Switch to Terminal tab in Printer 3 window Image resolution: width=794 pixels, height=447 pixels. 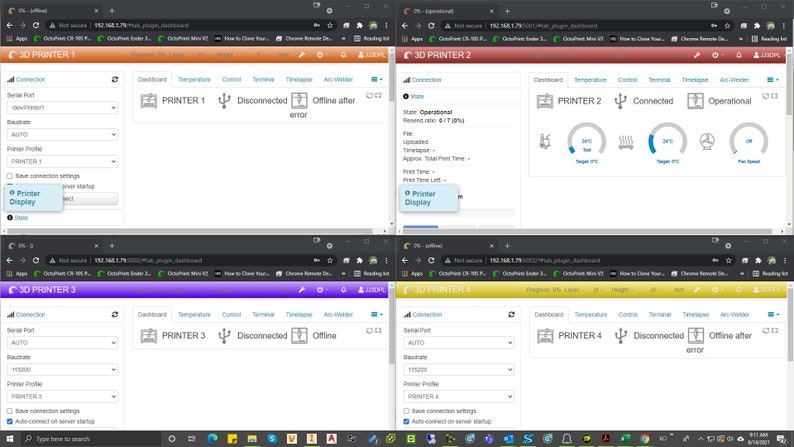click(263, 314)
